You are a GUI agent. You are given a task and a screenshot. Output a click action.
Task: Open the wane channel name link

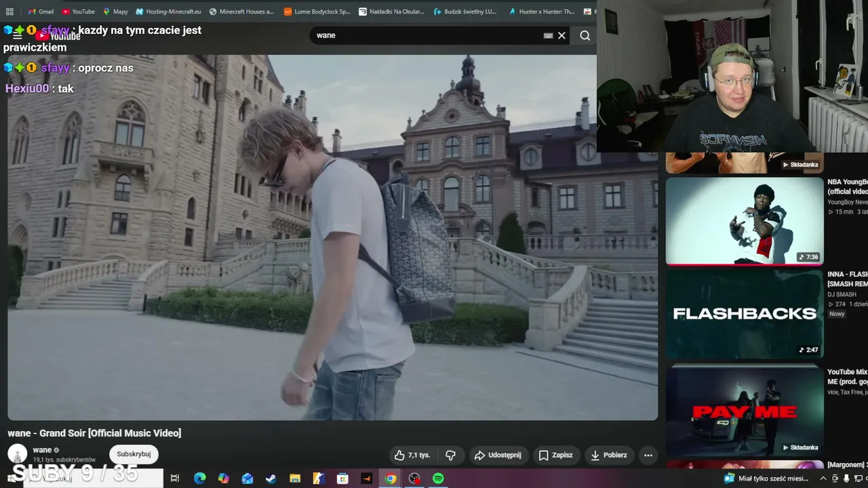point(42,450)
